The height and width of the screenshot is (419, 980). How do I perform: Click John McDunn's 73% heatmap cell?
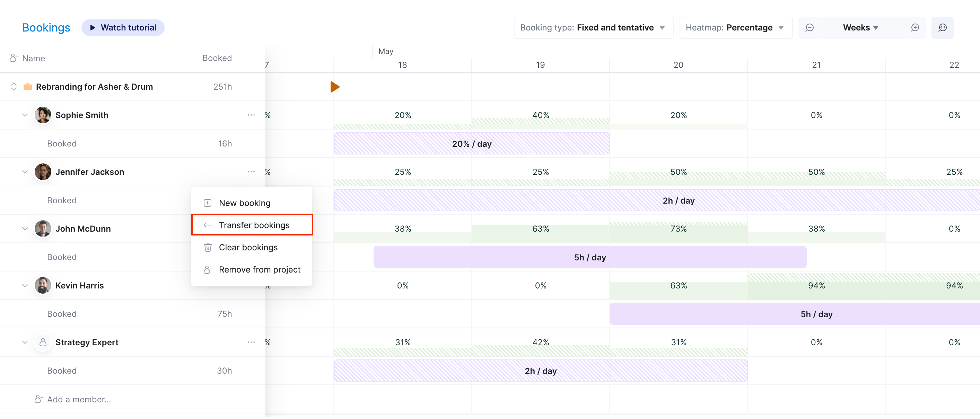(x=678, y=229)
